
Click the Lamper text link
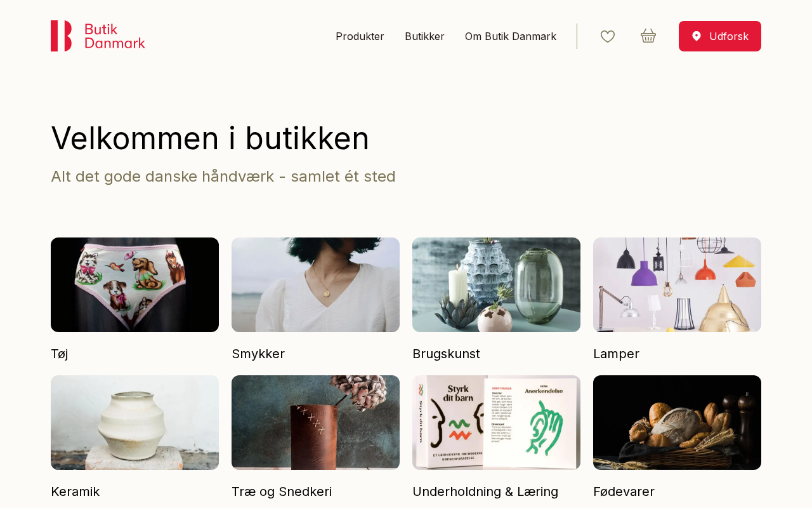(616, 354)
